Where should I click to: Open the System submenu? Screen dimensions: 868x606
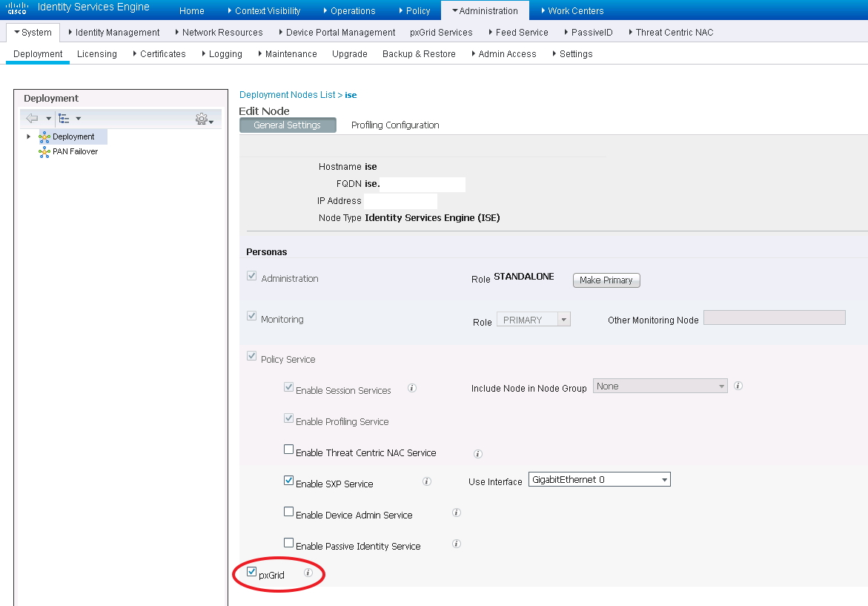coord(33,32)
